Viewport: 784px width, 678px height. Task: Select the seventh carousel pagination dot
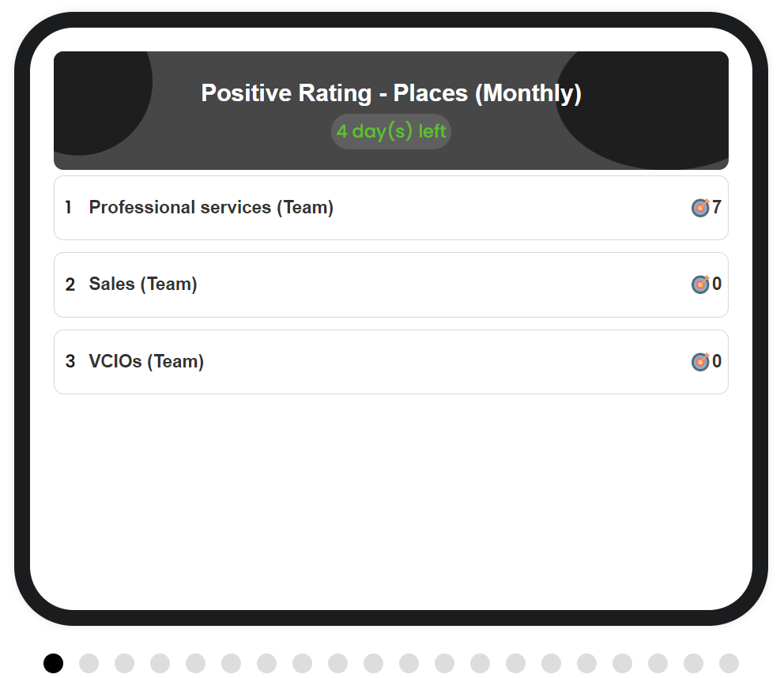coord(266,663)
